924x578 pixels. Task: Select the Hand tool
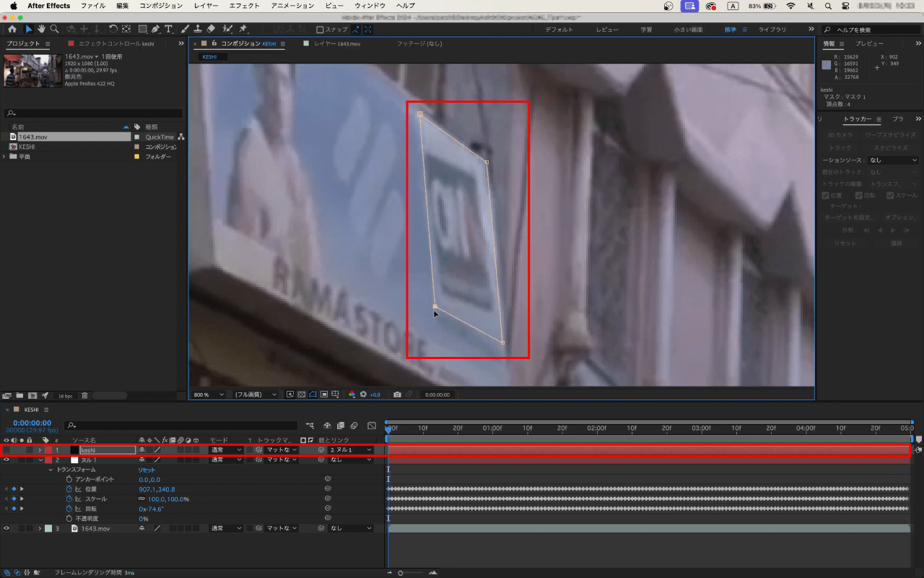(x=41, y=30)
